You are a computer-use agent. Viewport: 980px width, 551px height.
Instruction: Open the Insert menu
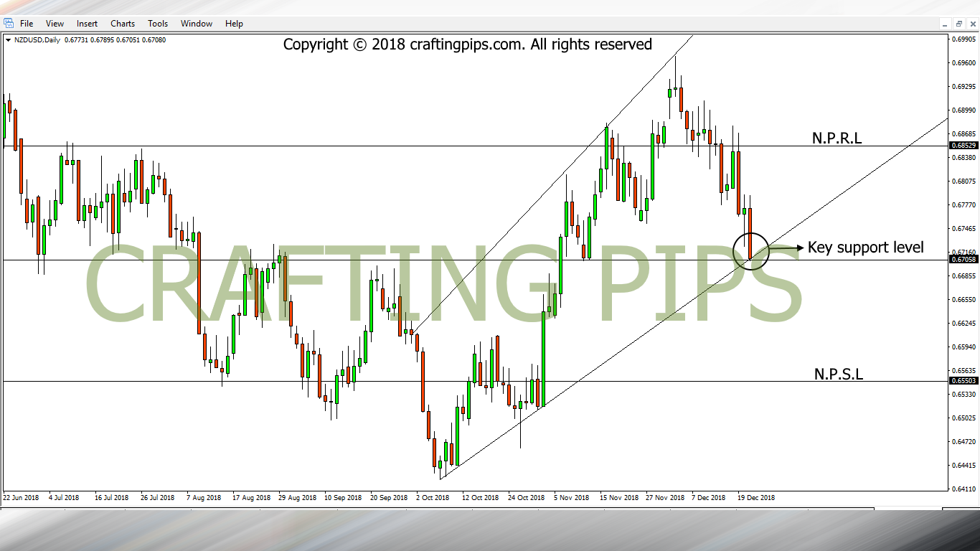[x=87, y=24]
